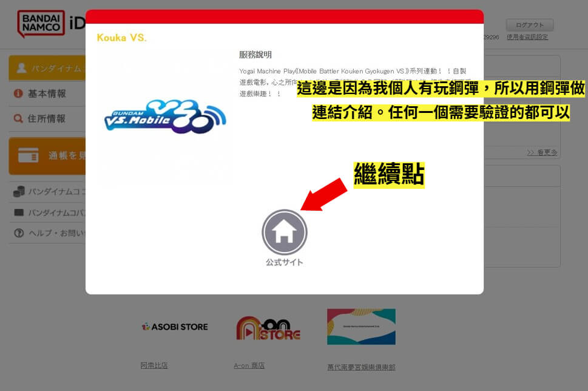588x391 pixels.
Task: Click the info icon beside 基本情報
Action: 18,93
